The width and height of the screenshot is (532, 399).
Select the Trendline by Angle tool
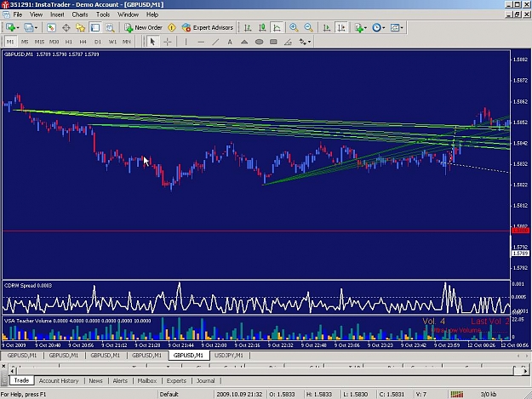tap(288, 42)
